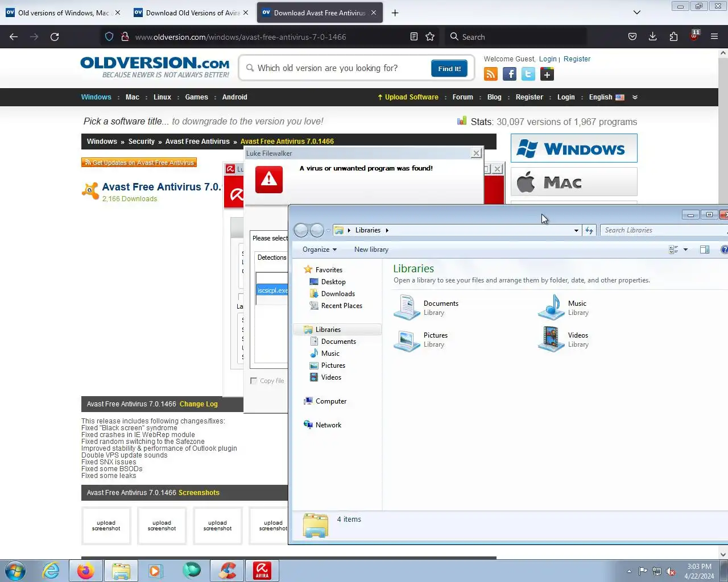The width and height of the screenshot is (728, 582).
Task: Click the large Windows platform banner
Action: coord(574,148)
